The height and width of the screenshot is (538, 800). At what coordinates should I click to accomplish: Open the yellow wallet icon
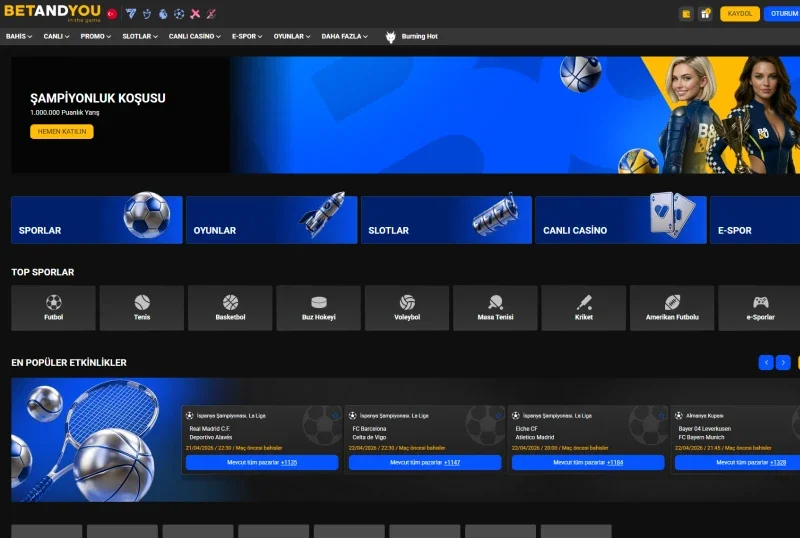coord(686,14)
